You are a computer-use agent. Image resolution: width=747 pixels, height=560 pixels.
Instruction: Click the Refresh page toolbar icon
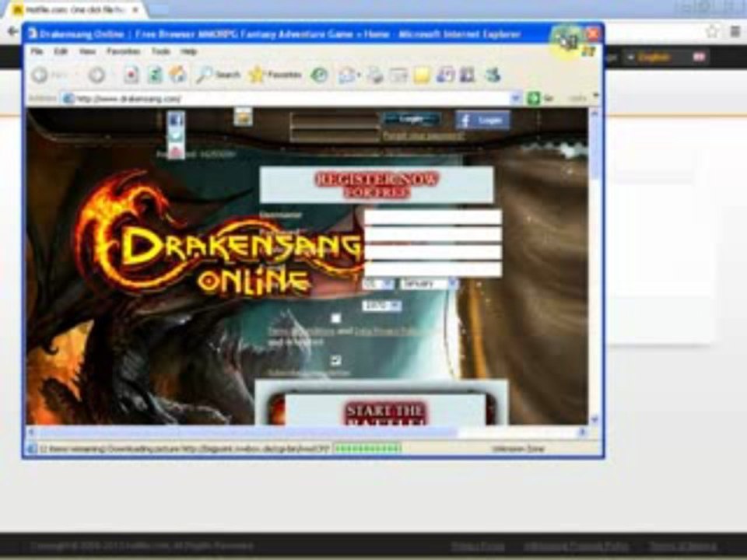click(x=155, y=75)
